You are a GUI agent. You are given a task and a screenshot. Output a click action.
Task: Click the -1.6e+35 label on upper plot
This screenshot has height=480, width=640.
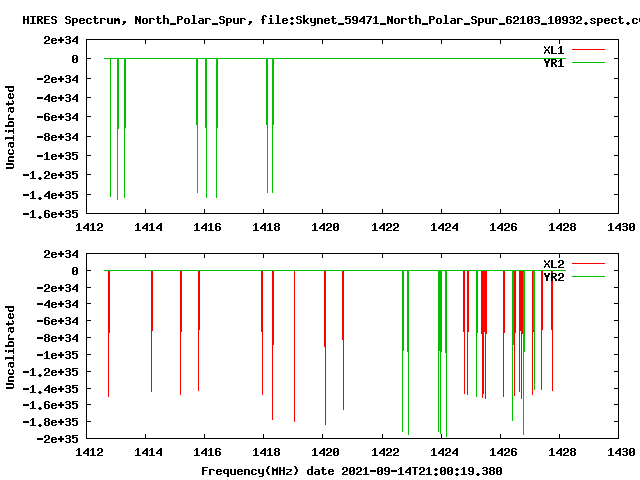pyautogui.click(x=51, y=214)
